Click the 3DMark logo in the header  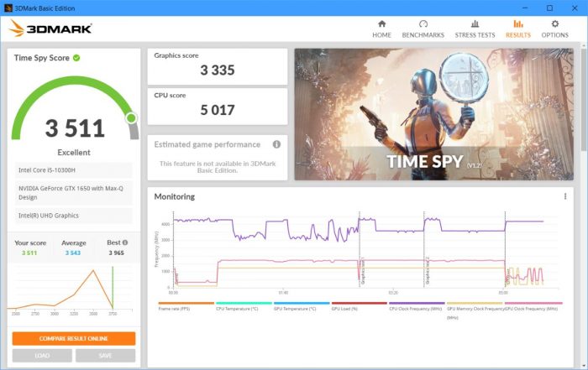[x=50, y=29]
